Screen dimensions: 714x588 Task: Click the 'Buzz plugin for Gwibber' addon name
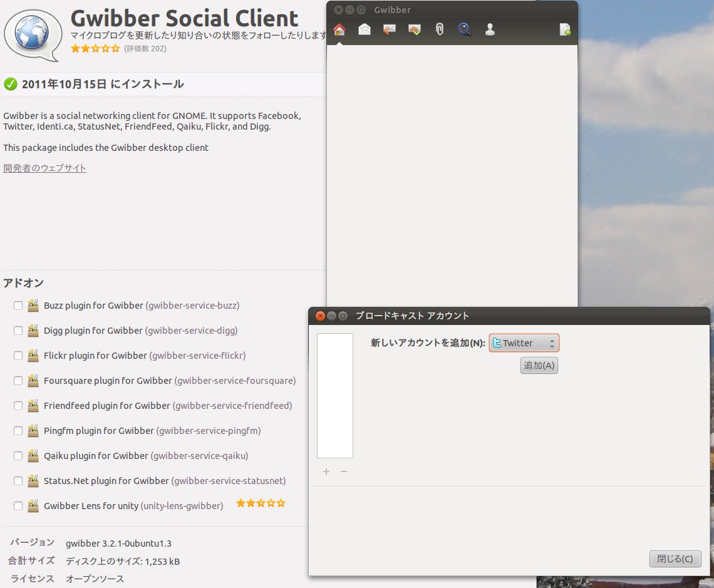pos(93,306)
